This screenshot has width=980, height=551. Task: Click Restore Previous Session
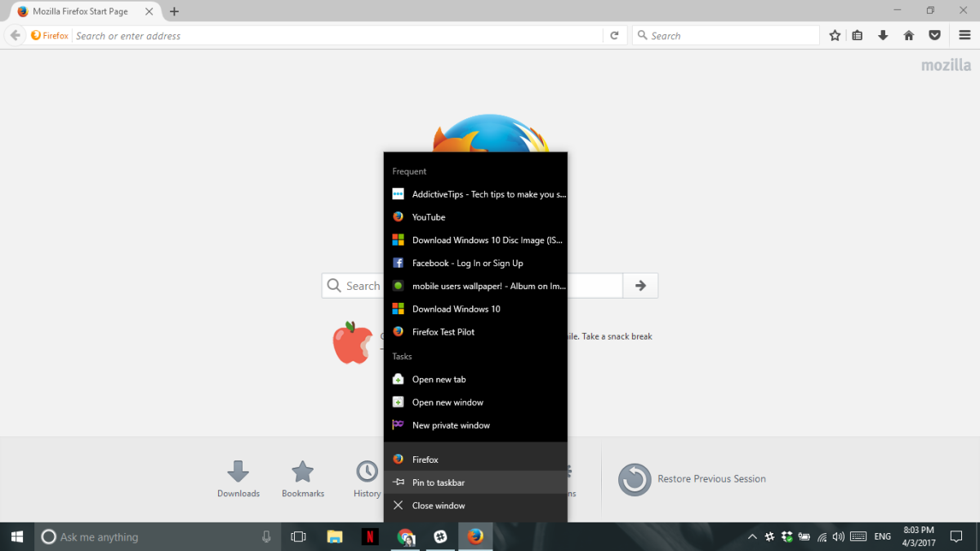pos(714,479)
